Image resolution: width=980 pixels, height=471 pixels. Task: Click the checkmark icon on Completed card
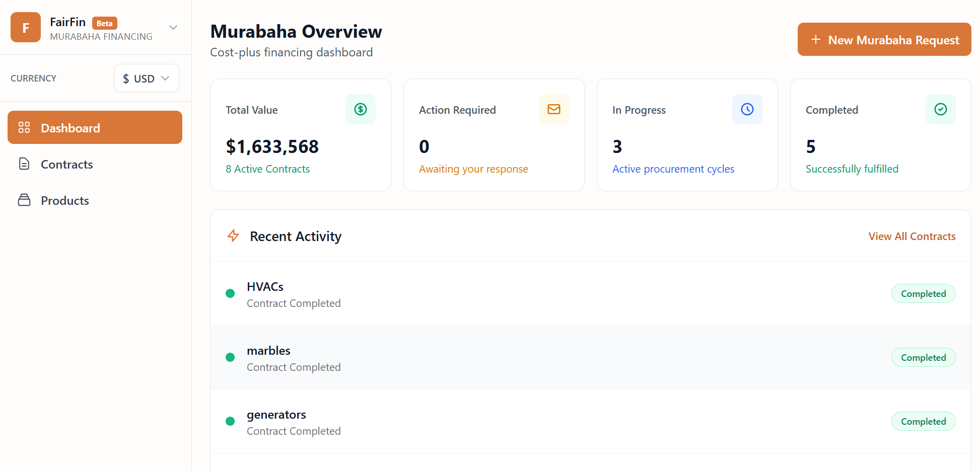point(941,109)
